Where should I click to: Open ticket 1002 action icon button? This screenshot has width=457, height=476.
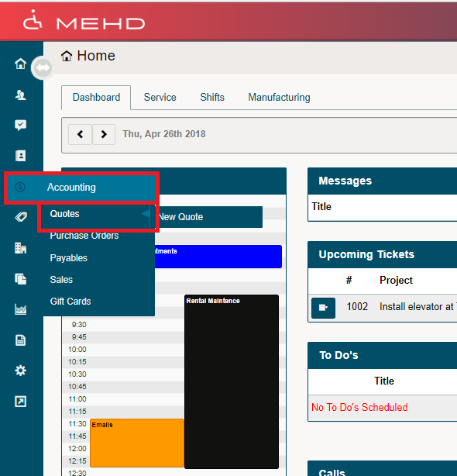tap(323, 308)
